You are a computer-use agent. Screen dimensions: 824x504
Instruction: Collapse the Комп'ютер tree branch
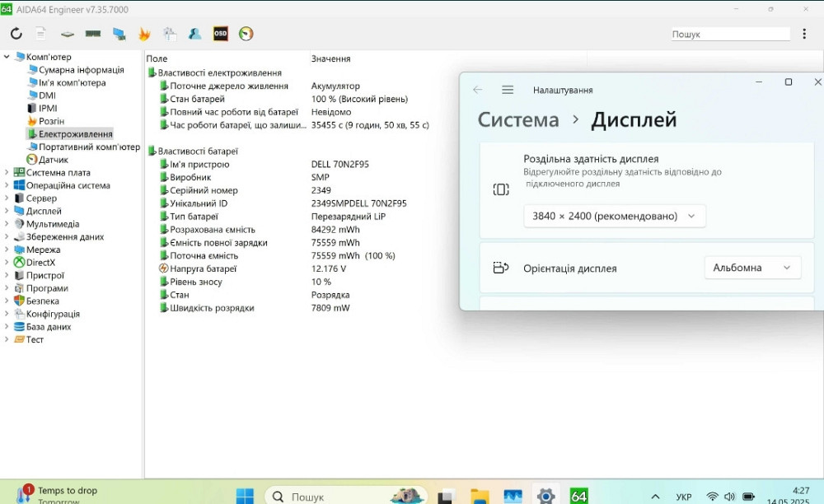tap(7, 57)
